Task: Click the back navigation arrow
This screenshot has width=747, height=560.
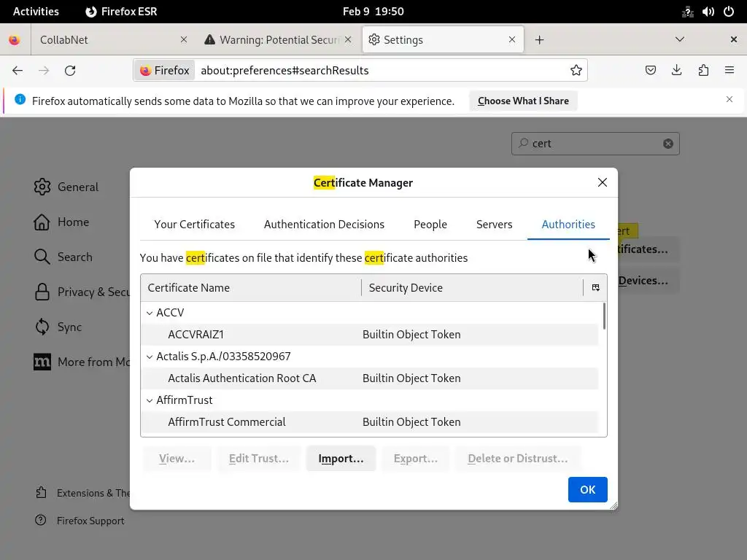Action: coord(18,71)
